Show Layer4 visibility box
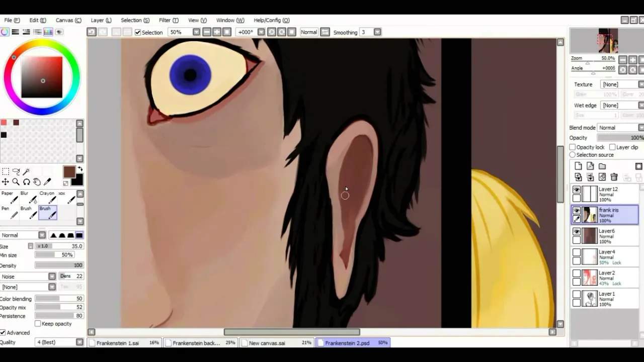Image resolution: width=644 pixels, height=362 pixels. pyautogui.click(x=577, y=253)
